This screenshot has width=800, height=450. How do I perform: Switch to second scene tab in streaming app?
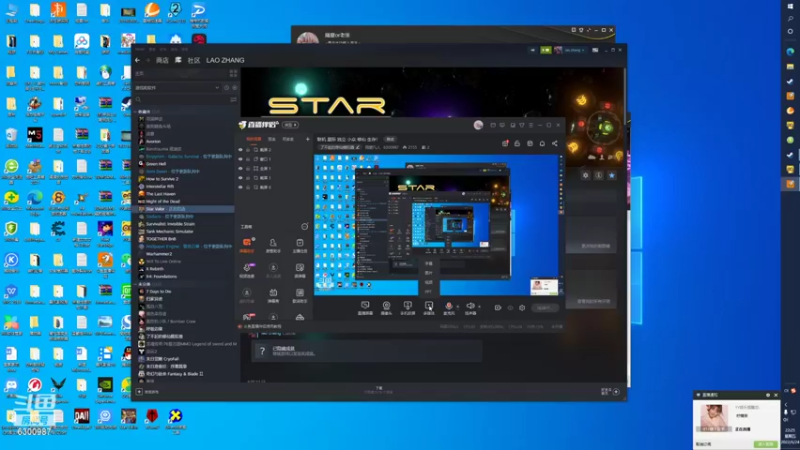(272, 139)
